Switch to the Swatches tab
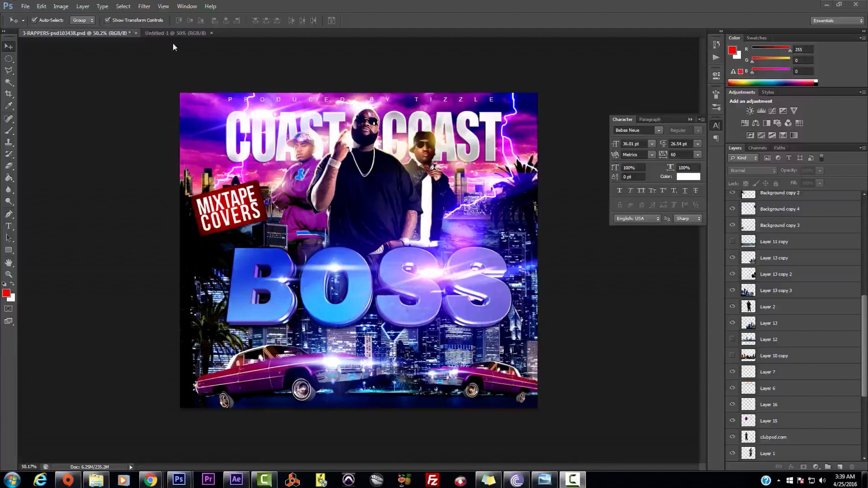 point(756,38)
